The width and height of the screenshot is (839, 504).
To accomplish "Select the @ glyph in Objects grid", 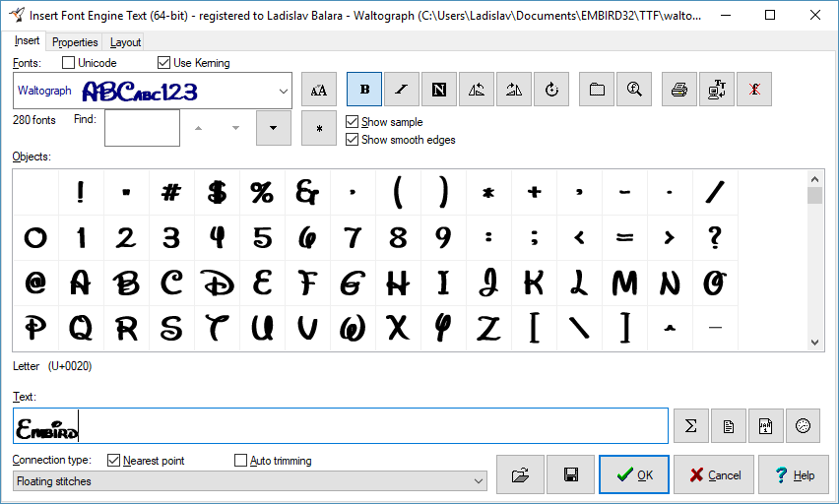I will tap(35, 283).
